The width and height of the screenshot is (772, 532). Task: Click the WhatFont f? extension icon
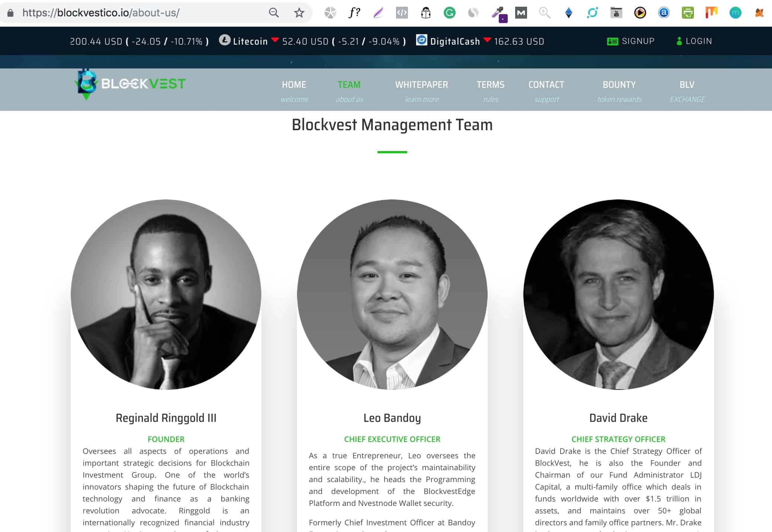(354, 13)
